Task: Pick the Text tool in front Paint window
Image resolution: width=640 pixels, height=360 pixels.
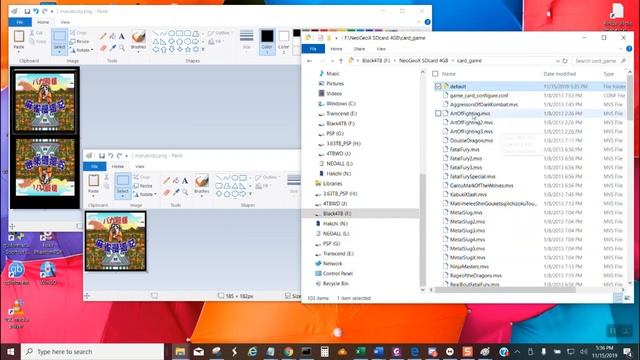Action: [185, 181]
